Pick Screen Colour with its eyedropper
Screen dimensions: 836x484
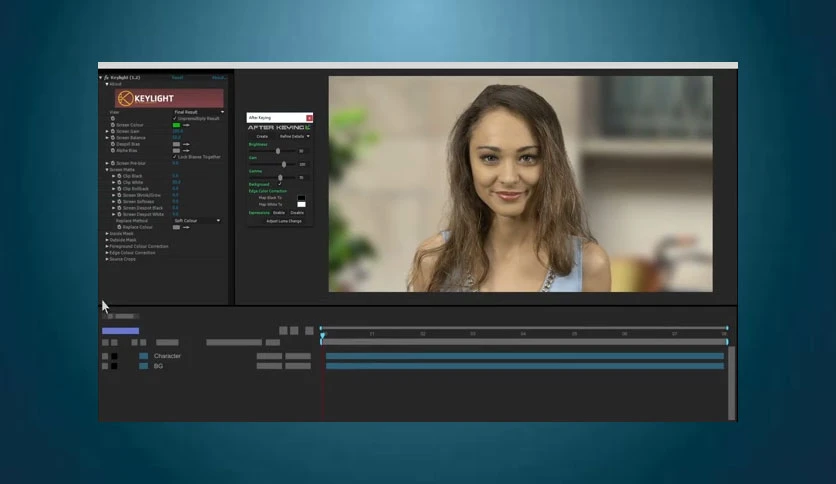[x=186, y=125]
